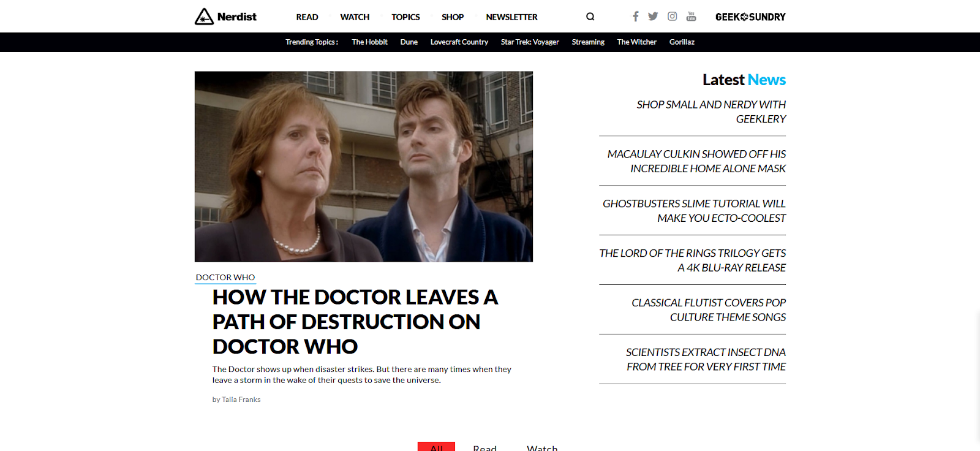Open The Witcher trending topic
Screen dimensions: 980x451
coord(636,42)
